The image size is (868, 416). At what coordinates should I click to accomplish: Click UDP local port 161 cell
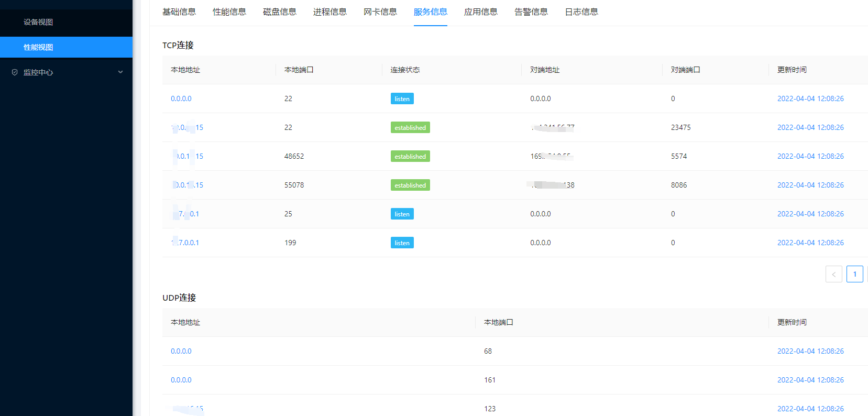click(490, 380)
